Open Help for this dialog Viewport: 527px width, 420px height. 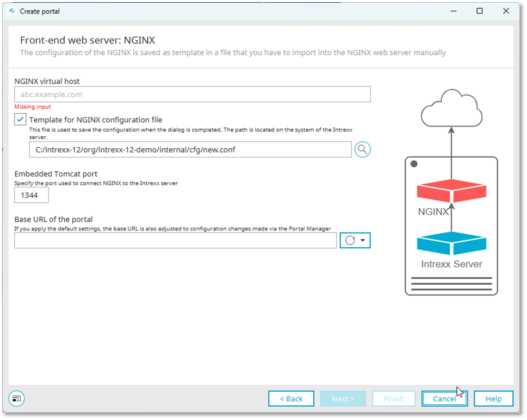493,399
